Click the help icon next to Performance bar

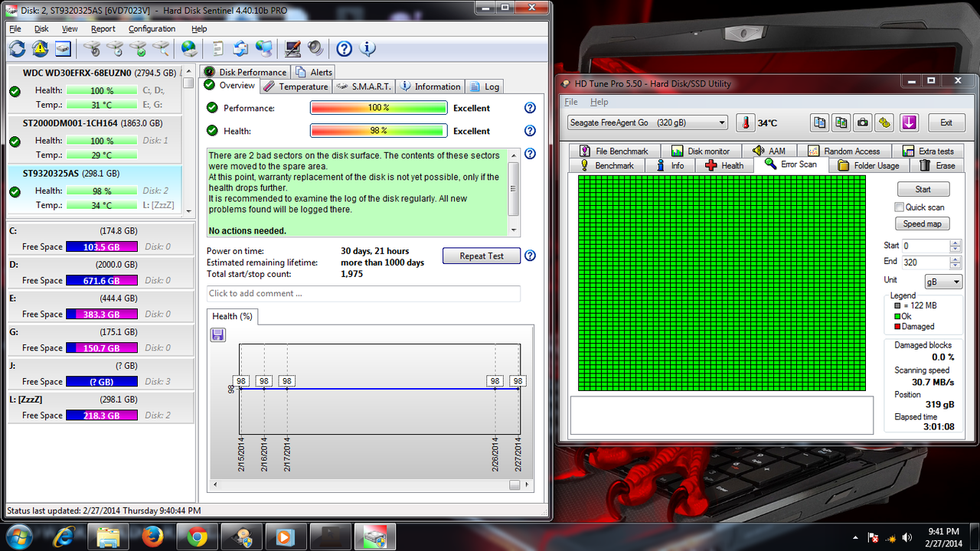[x=530, y=108]
